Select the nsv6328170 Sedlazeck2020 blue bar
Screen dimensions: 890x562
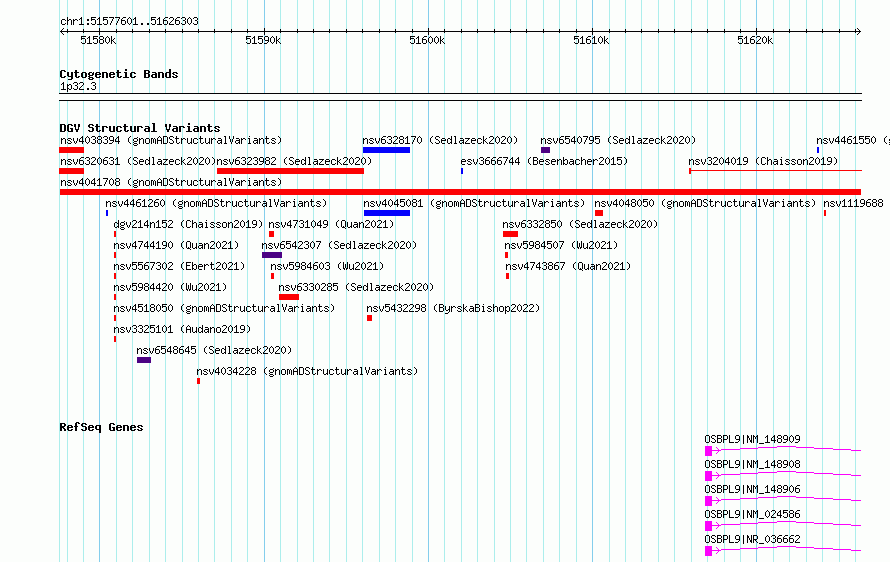click(x=387, y=150)
